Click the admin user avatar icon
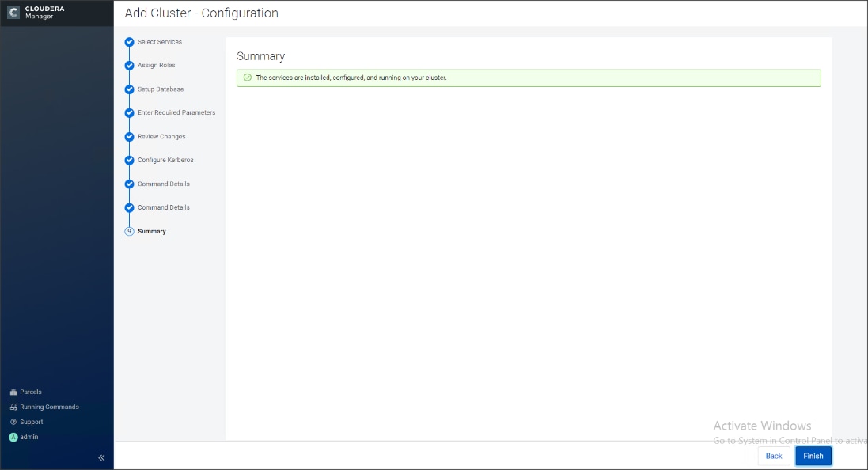868x470 pixels. click(12, 436)
